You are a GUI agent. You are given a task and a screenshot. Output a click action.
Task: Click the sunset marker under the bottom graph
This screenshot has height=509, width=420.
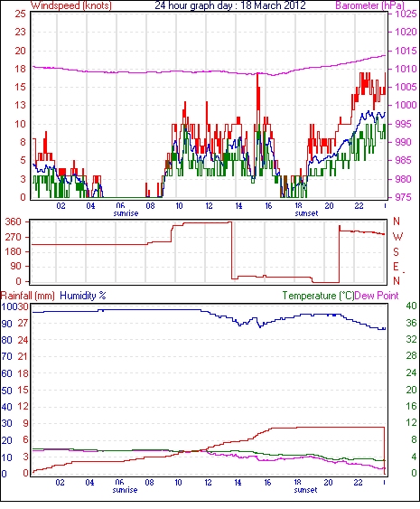tap(305, 490)
